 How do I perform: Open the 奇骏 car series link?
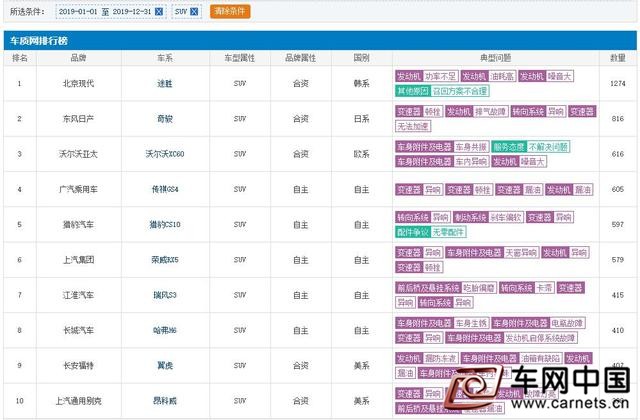165,119
